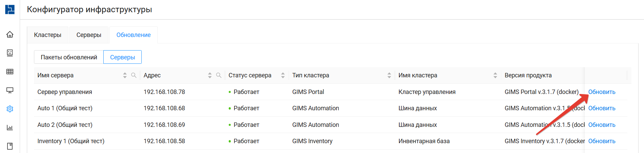Click GIMS Inventory cluster type cell

tap(312, 141)
